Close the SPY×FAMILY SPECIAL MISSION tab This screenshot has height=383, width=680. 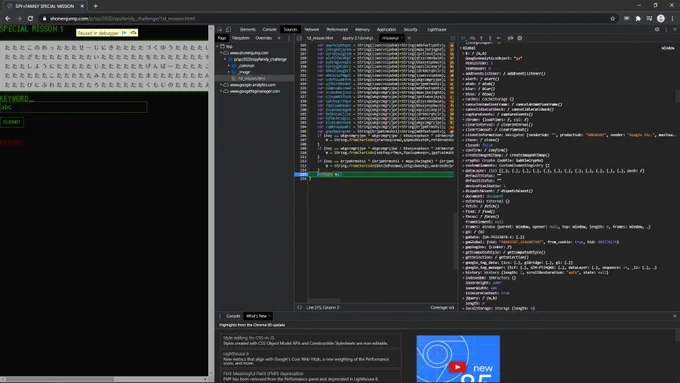coord(82,6)
